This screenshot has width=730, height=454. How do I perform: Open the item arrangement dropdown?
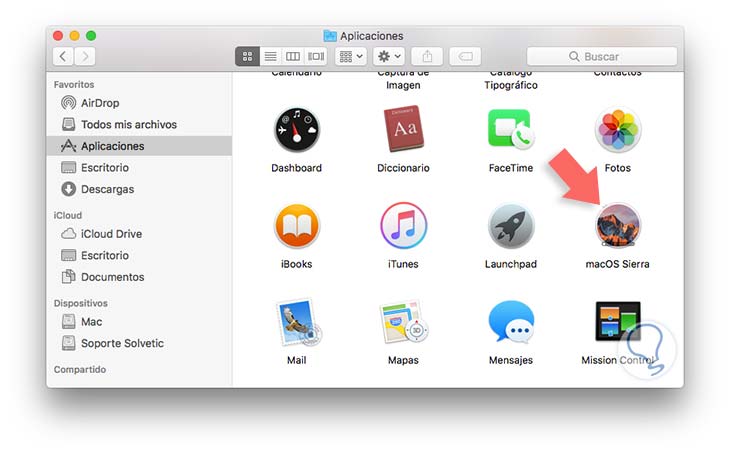click(351, 56)
